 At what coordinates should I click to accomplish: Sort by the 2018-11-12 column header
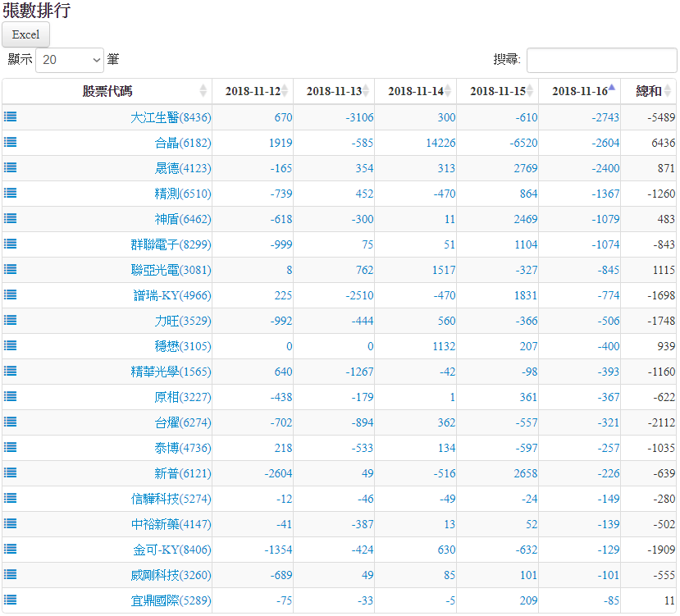click(252, 91)
